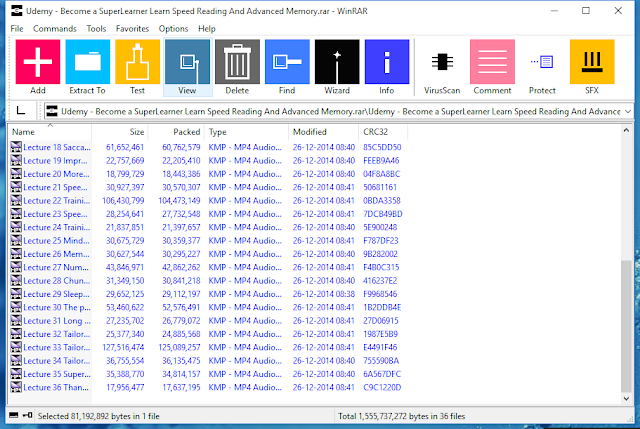Click the size value 127,516,474
The height and width of the screenshot is (429, 640).
click(x=123, y=347)
